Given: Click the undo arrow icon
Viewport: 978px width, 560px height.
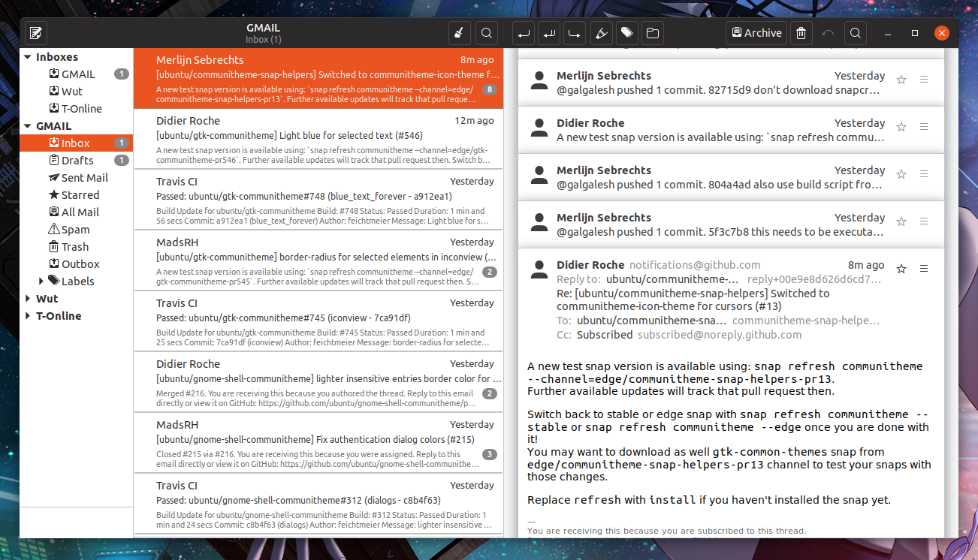Looking at the screenshot, I should 829,33.
